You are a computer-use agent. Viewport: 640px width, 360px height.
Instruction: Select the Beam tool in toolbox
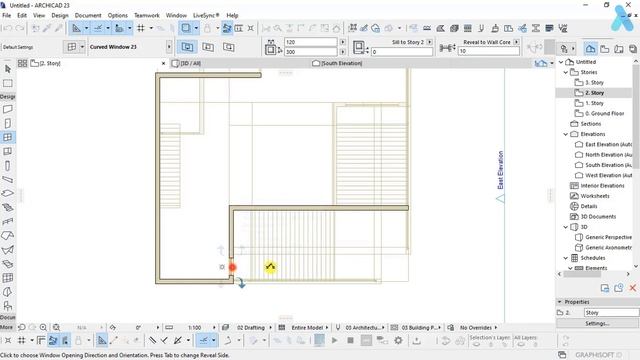8,180
